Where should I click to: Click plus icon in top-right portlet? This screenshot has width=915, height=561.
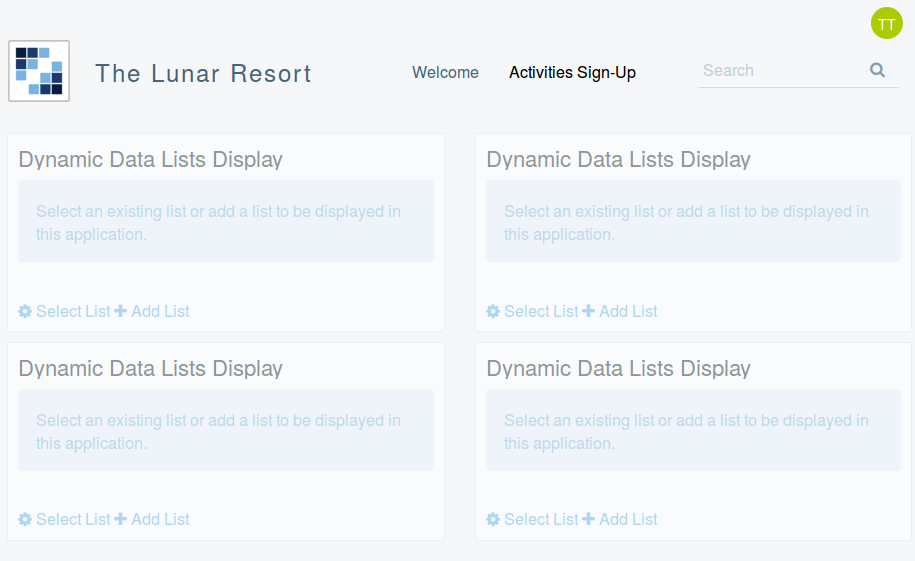tap(588, 311)
